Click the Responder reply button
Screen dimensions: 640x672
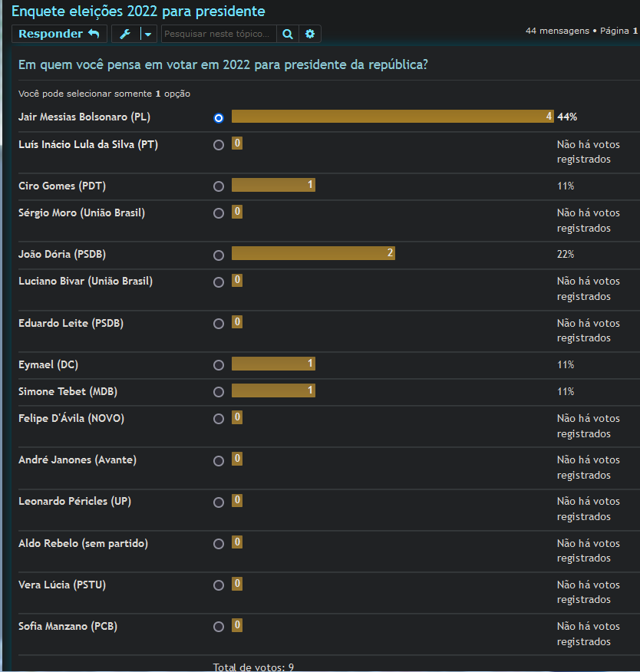point(59,34)
